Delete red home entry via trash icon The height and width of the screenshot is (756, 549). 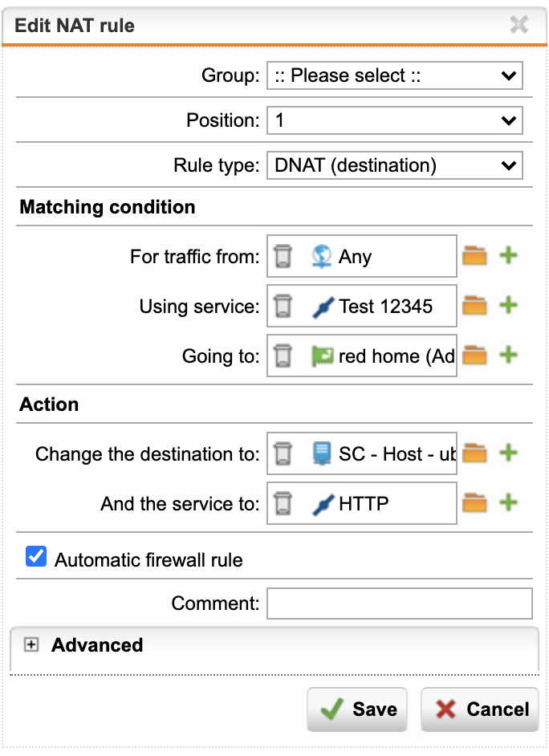tap(283, 356)
